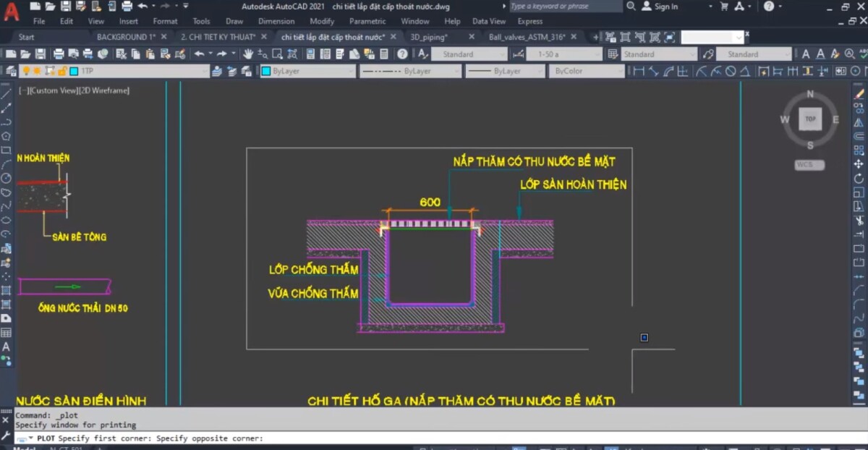Screen dimensions: 868x450
Task: Click the cyan color swatch next to 1TP
Action: tap(72, 70)
